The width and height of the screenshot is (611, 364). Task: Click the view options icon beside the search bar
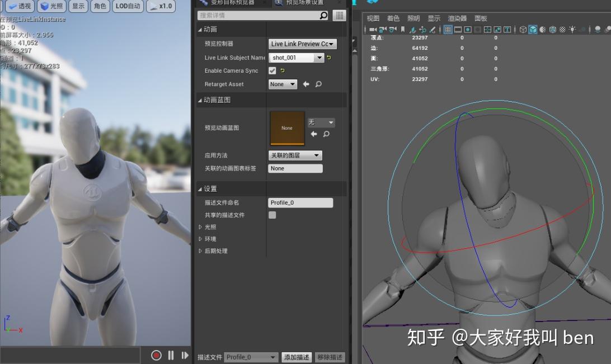(340, 15)
